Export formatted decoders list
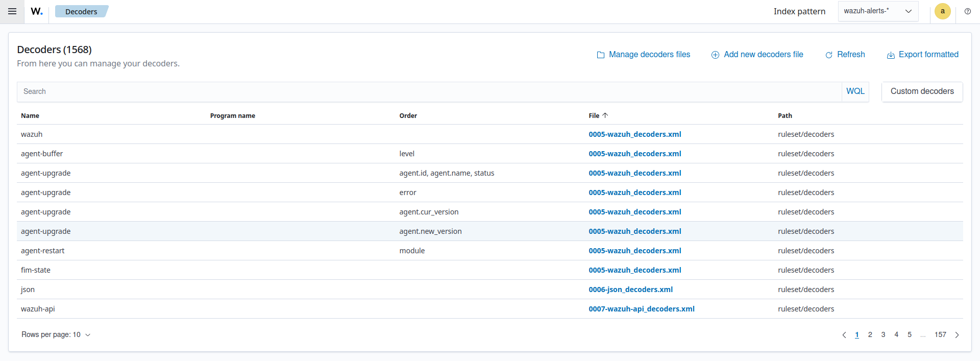The height and width of the screenshot is (361, 980). [923, 55]
